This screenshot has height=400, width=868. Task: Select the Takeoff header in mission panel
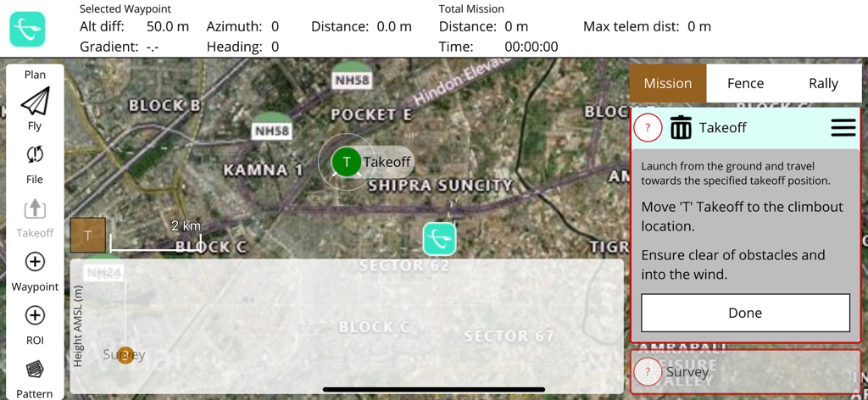click(x=722, y=128)
